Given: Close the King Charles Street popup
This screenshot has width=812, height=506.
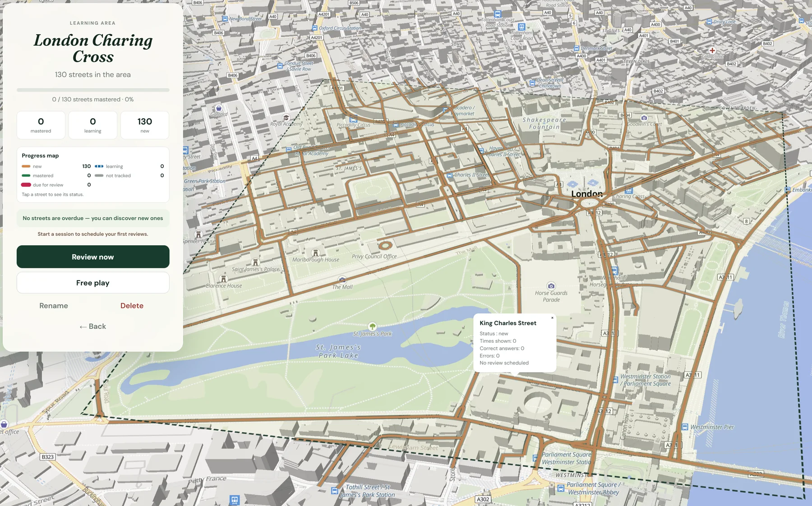Looking at the screenshot, I should click(552, 318).
